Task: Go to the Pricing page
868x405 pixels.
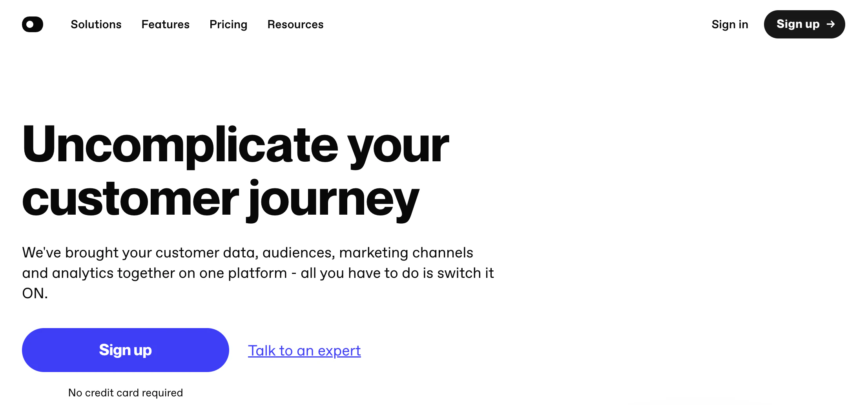Action: 228,24
